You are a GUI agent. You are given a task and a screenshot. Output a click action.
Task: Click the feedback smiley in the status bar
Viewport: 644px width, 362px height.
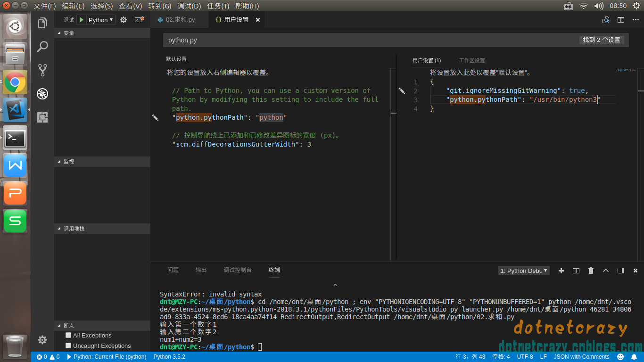pyautogui.click(x=620, y=357)
